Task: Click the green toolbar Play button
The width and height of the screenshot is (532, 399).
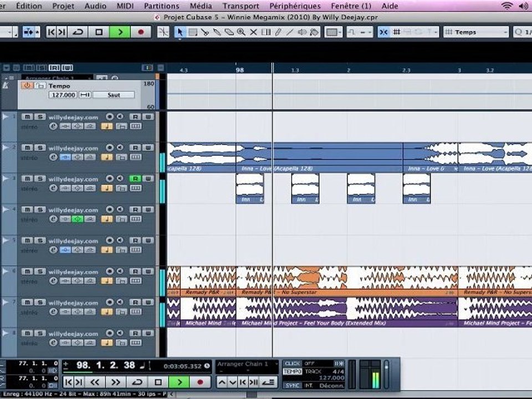Action: point(120,32)
